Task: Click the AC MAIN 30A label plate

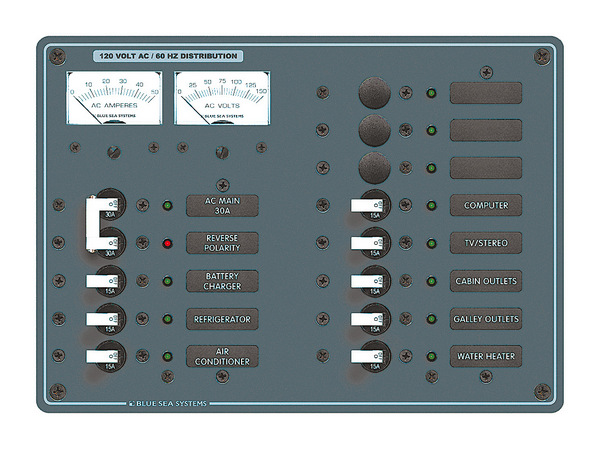Action: 222,206
